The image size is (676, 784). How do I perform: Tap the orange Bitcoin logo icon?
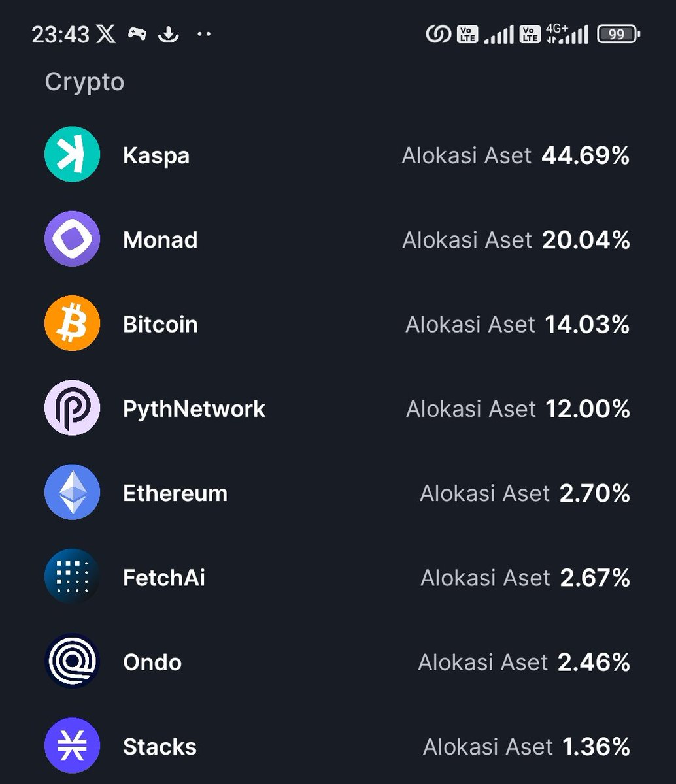pyautogui.click(x=72, y=323)
